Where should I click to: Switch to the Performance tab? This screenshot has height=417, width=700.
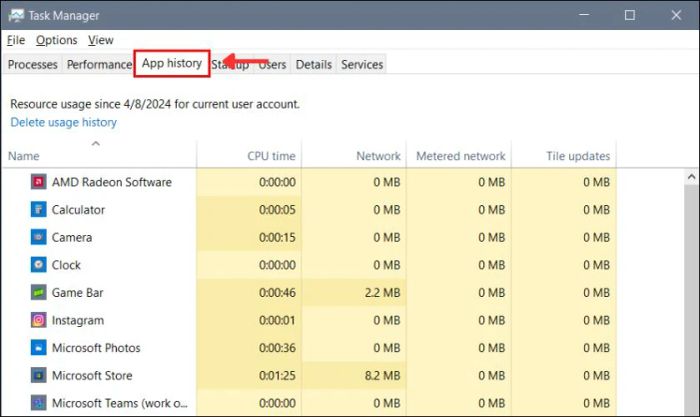(99, 64)
